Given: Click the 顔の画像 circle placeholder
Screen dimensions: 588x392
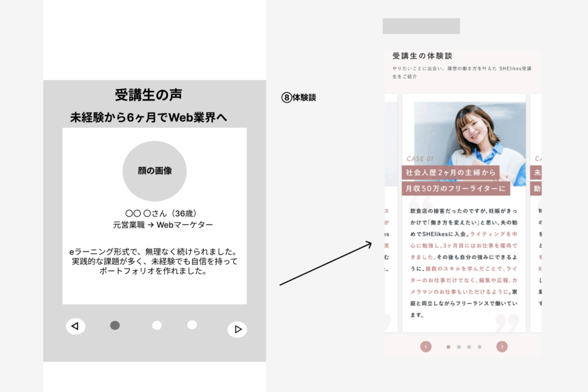Looking at the screenshot, I should pos(154,171).
